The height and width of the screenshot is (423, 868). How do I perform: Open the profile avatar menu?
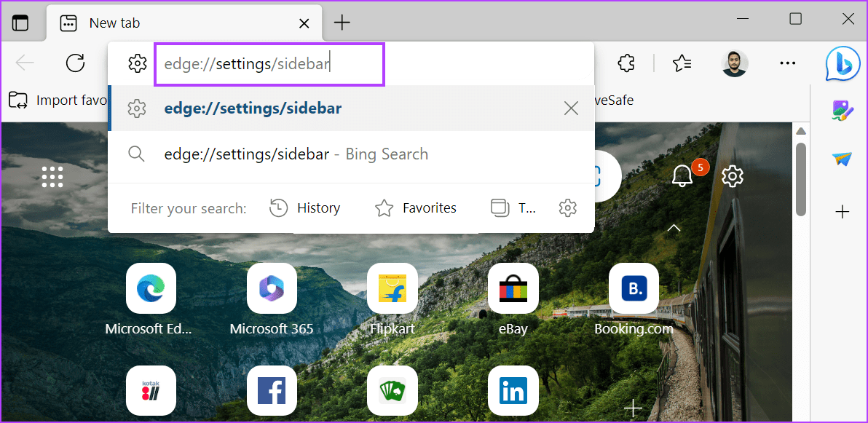735,63
